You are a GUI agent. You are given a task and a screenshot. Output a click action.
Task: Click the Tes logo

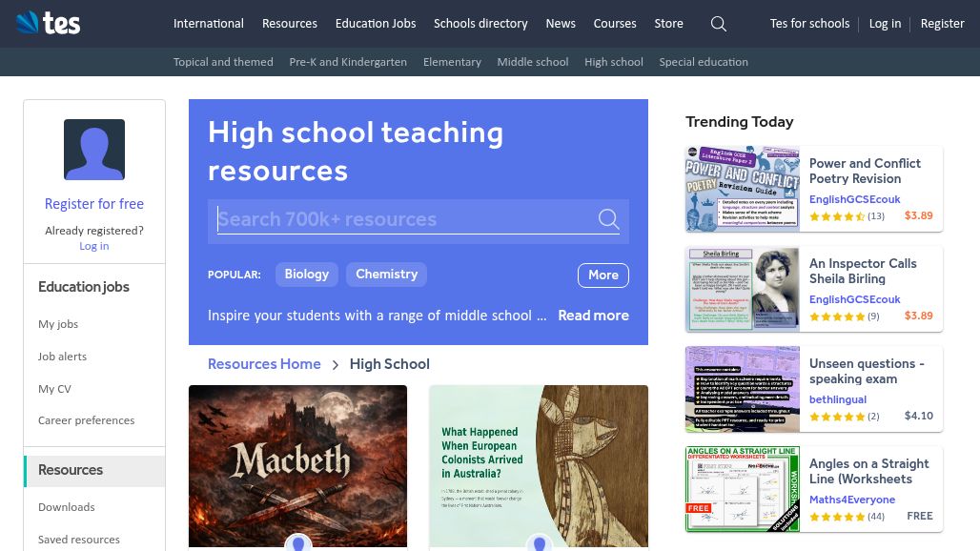click(48, 23)
